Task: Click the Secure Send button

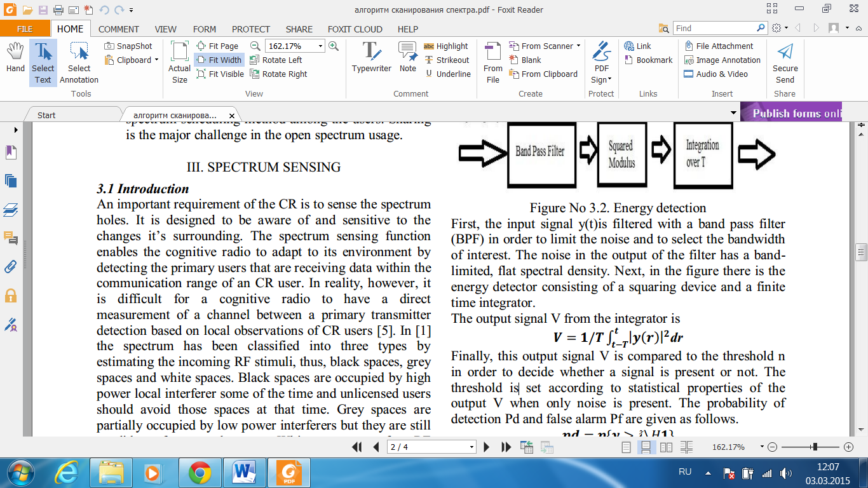Action: click(x=785, y=62)
